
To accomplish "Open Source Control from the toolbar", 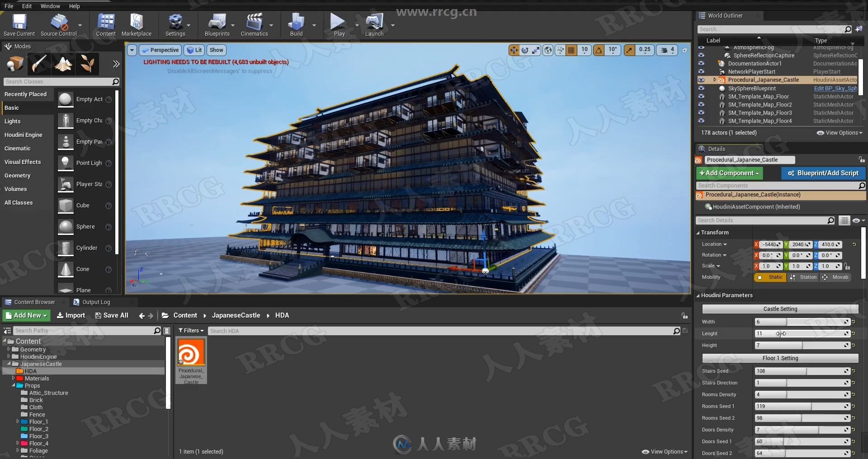I will (59, 25).
